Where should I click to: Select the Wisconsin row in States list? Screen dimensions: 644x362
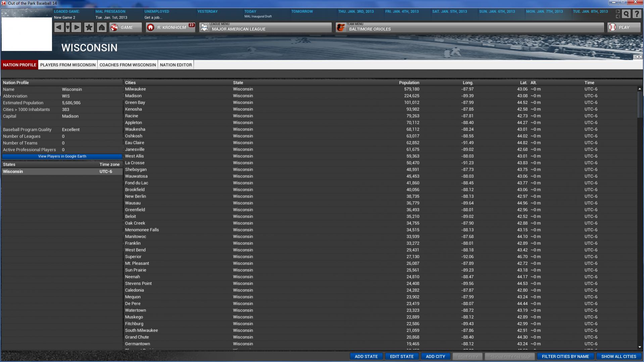(x=62, y=171)
